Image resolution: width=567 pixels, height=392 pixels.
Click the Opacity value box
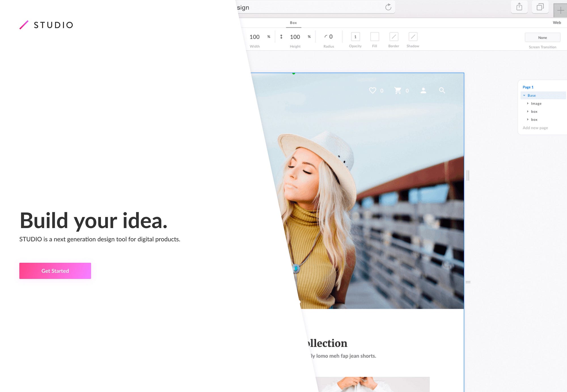click(x=355, y=37)
